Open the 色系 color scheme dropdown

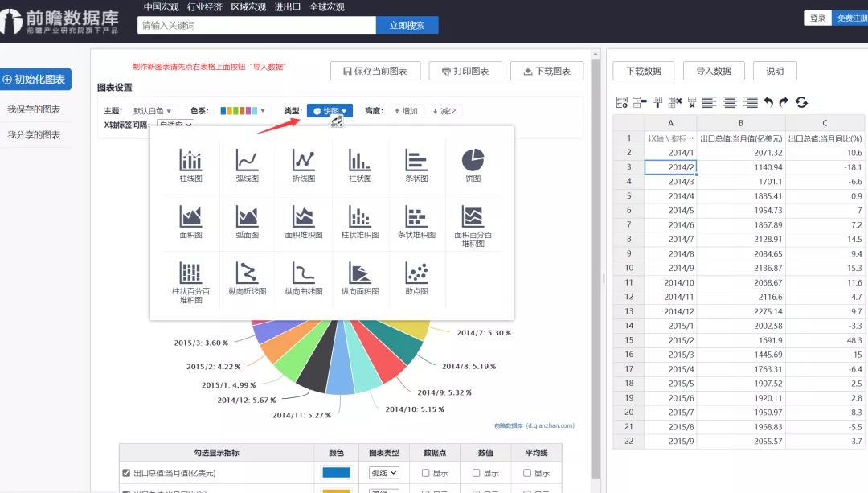243,111
